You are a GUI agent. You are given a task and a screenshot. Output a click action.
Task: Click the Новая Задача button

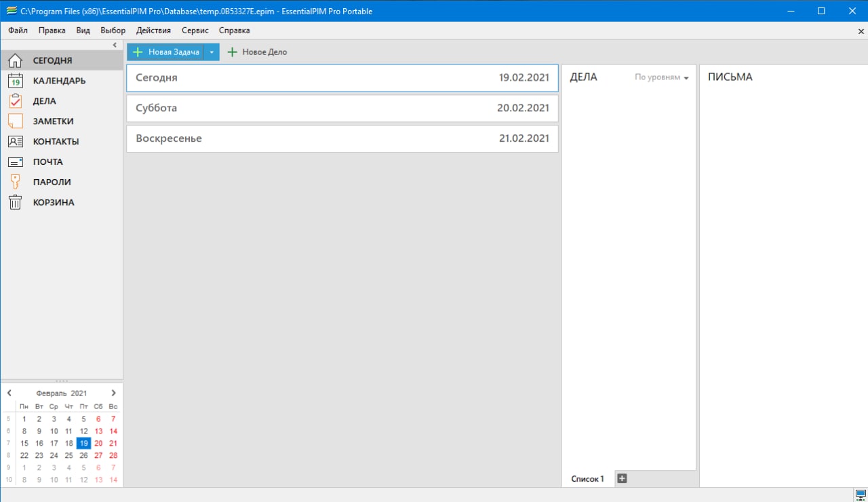click(x=165, y=52)
